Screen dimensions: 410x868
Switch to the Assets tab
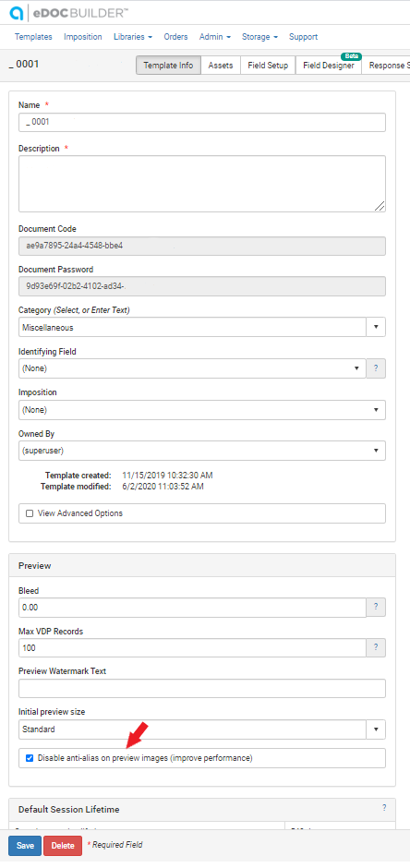click(x=221, y=66)
